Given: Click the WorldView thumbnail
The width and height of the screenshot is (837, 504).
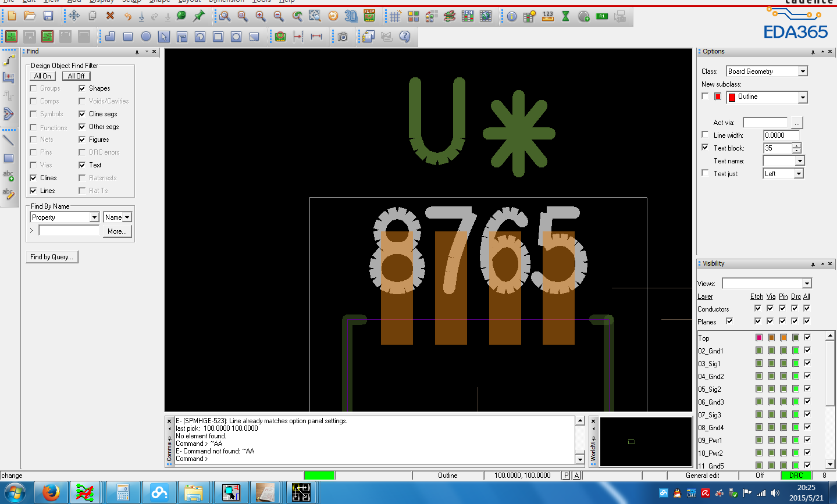Looking at the screenshot, I should coord(646,442).
